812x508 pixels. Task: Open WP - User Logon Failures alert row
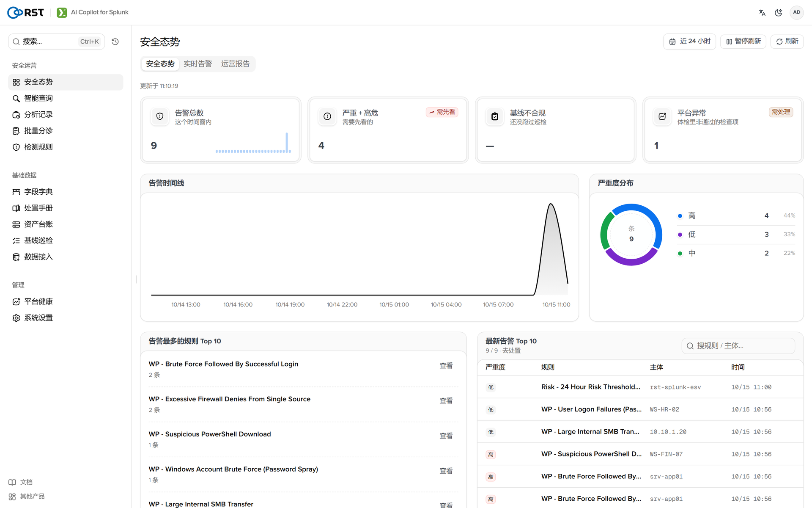click(640, 409)
